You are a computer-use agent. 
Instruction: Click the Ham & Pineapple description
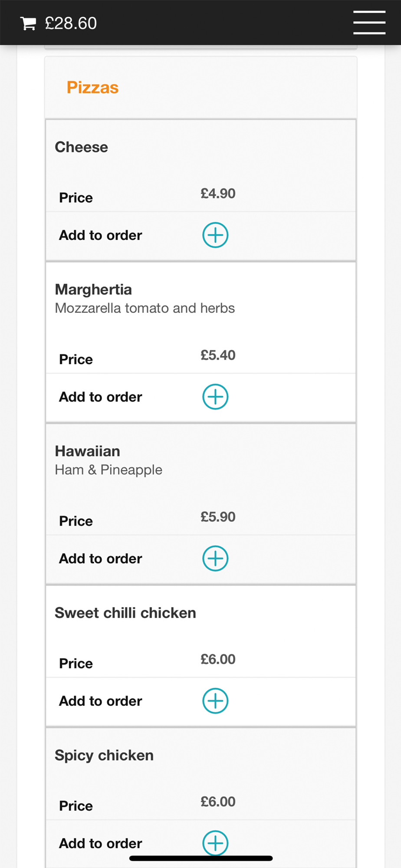(108, 470)
